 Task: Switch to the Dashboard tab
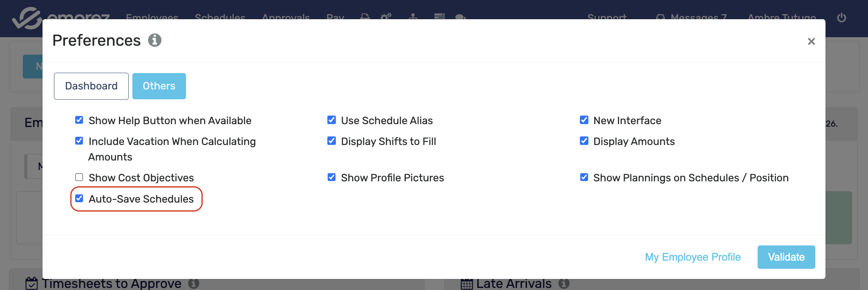point(91,86)
